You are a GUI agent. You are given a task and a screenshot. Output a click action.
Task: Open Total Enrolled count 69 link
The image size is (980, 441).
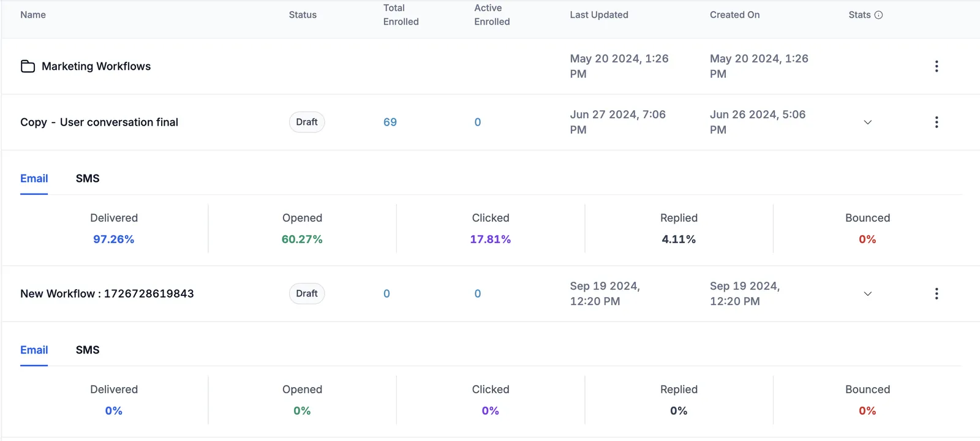390,122
